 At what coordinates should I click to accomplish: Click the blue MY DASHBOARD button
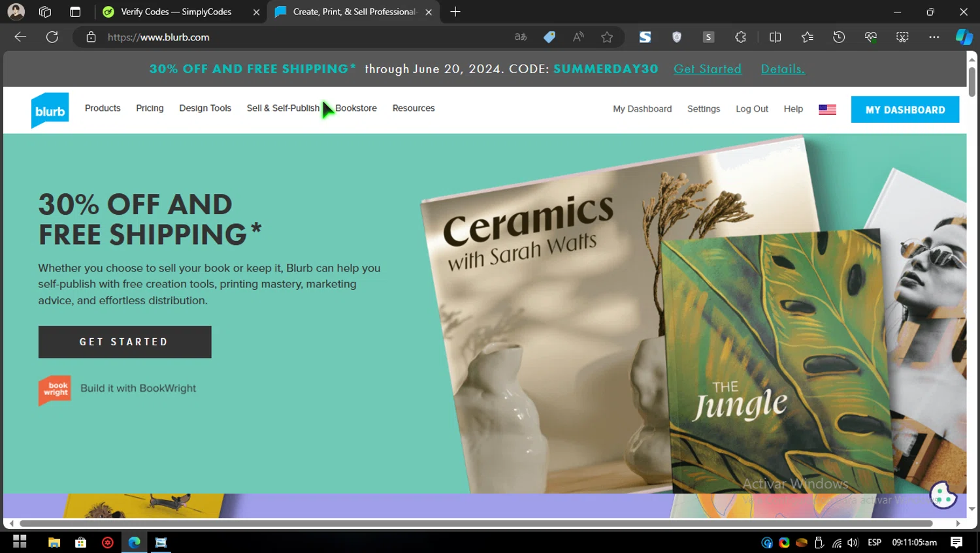tap(905, 110)
